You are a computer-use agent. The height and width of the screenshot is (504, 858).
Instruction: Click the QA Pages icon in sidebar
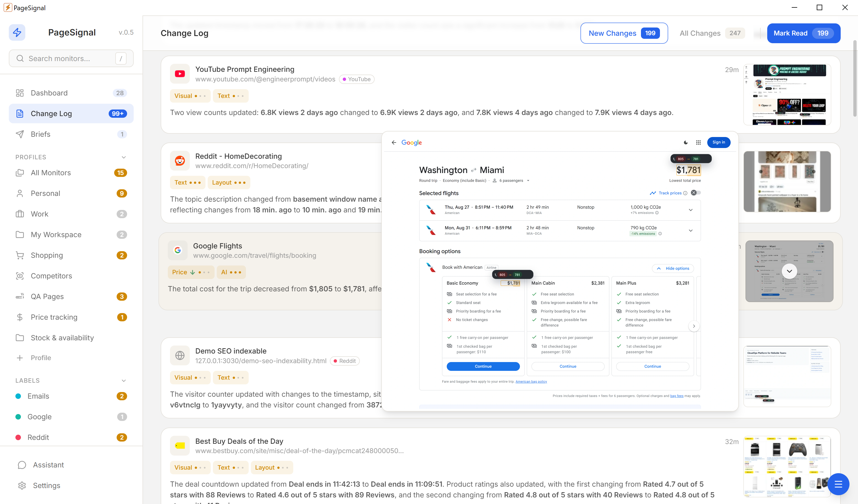click(20, 297)
